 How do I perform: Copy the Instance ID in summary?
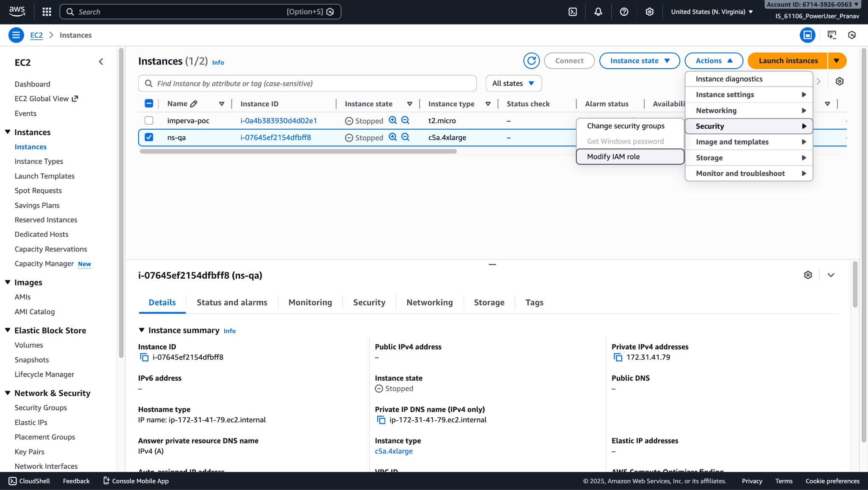(144, 357)
